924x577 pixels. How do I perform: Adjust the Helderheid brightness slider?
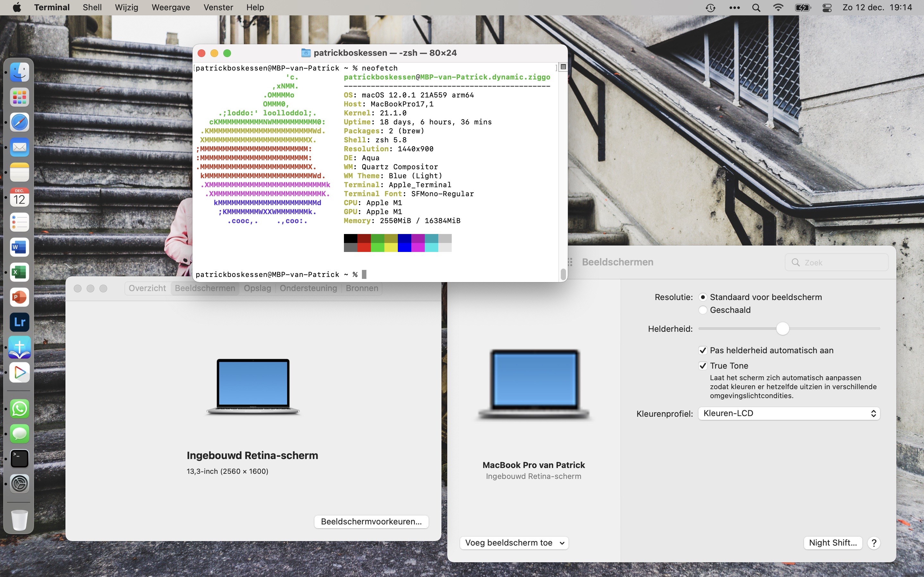pos(783,328)
